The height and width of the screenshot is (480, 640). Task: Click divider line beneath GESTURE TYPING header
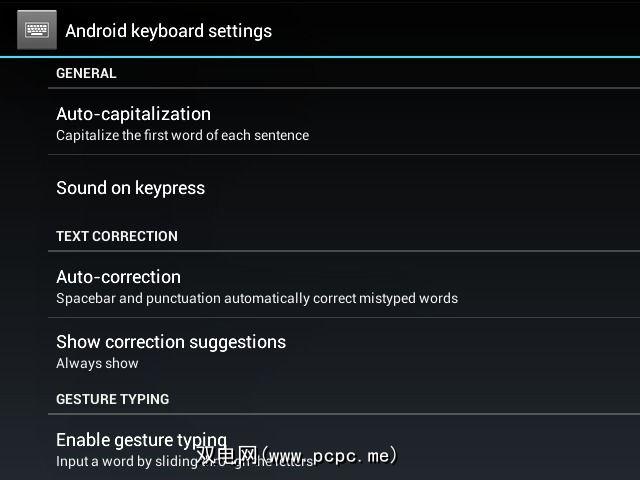(x=344, y=414)
